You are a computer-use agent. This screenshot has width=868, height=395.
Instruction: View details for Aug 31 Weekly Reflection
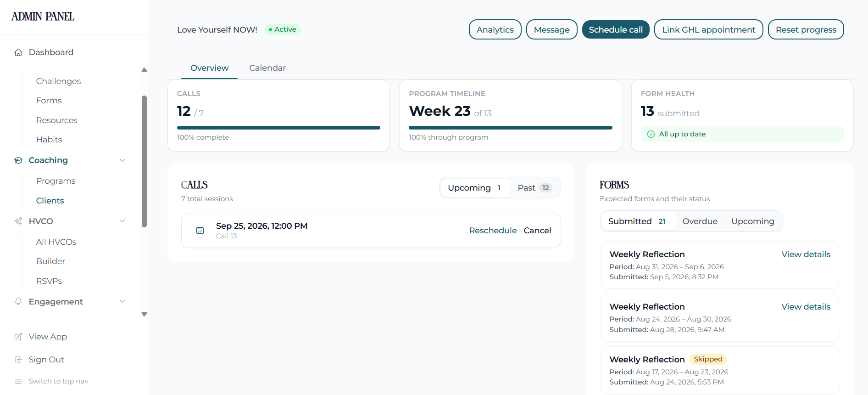pyautogui.click(x=806, y=254)
